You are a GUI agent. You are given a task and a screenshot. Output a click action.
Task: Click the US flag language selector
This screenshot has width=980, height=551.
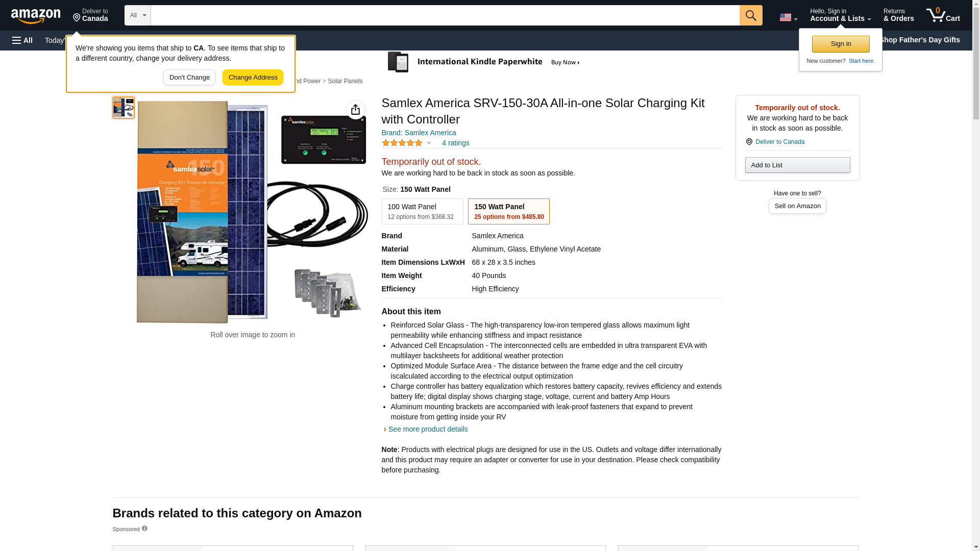788,17
